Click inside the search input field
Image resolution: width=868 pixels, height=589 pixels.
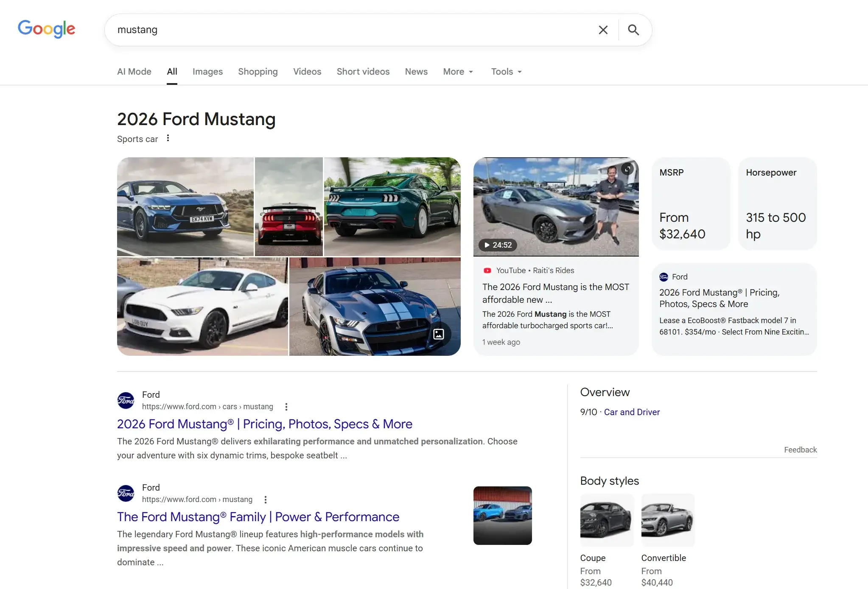tap(339, 30)
